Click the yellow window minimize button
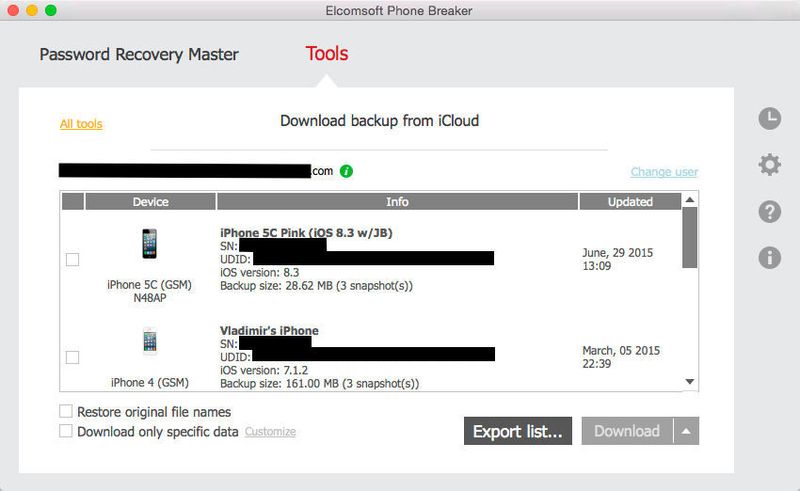Image resolution: width=800 pixels, height=491 pixels. click(32, 10)
